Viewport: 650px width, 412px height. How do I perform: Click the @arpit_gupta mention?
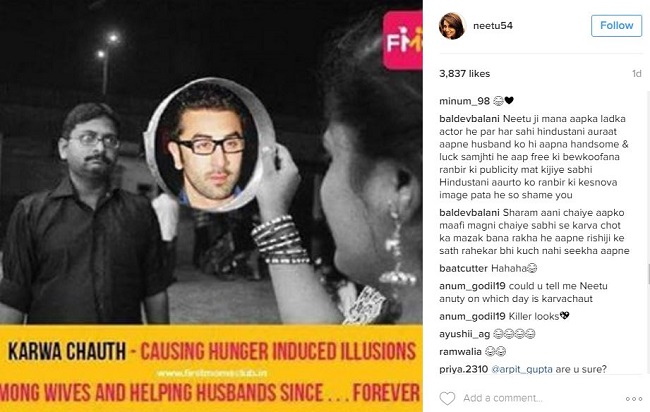[522, 369]
